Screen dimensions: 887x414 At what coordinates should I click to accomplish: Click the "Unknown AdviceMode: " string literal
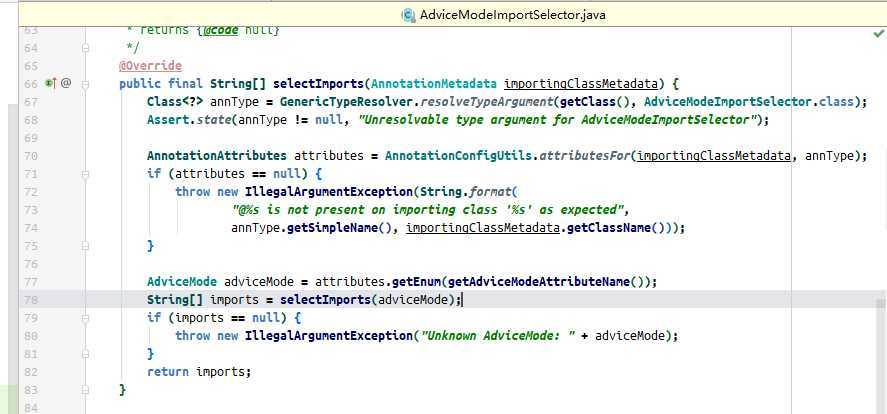pos(497,336)
